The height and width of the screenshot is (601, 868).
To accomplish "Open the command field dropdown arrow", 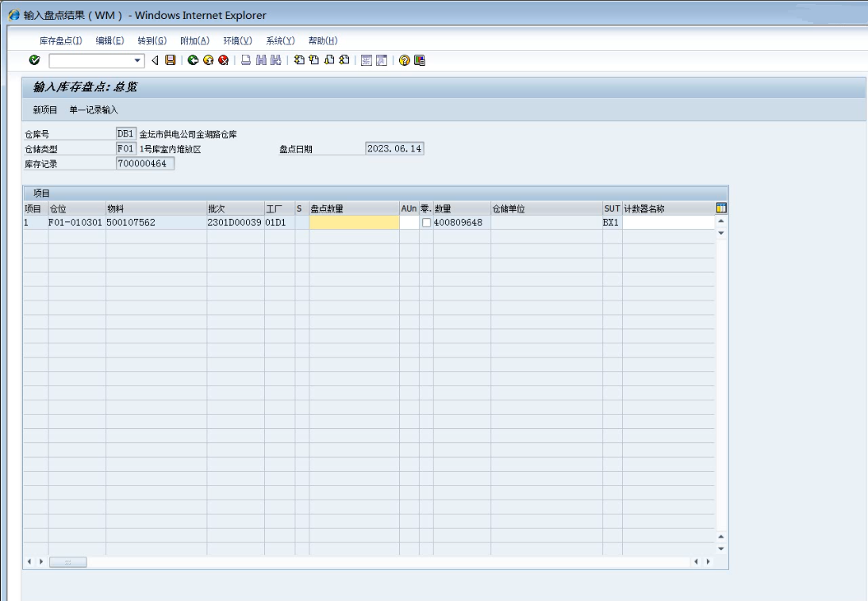I will pos(137,61).
